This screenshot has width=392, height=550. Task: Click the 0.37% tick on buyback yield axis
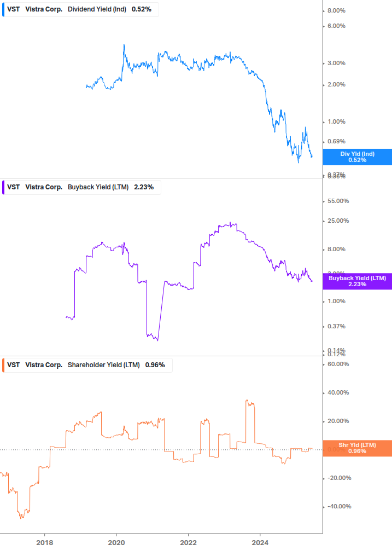[x=336, y=327]
